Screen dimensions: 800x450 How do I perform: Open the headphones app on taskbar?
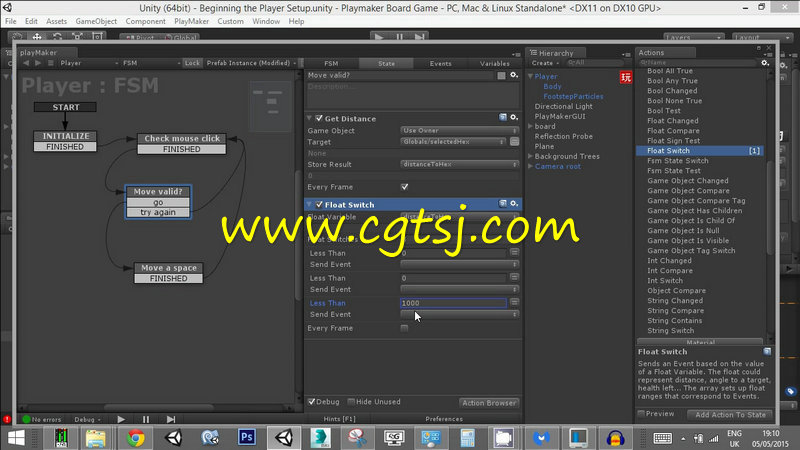[x=615, y=438]
